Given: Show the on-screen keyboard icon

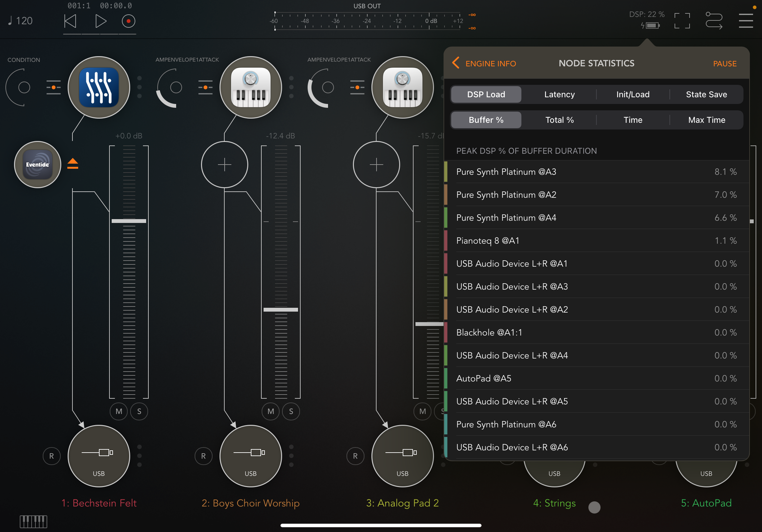Looking at the screenshot, I should 33,521.
